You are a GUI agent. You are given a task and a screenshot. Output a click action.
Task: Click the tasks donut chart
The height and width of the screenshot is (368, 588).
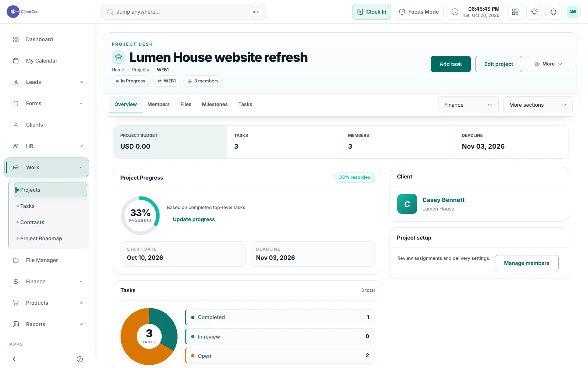click(149, 336)
